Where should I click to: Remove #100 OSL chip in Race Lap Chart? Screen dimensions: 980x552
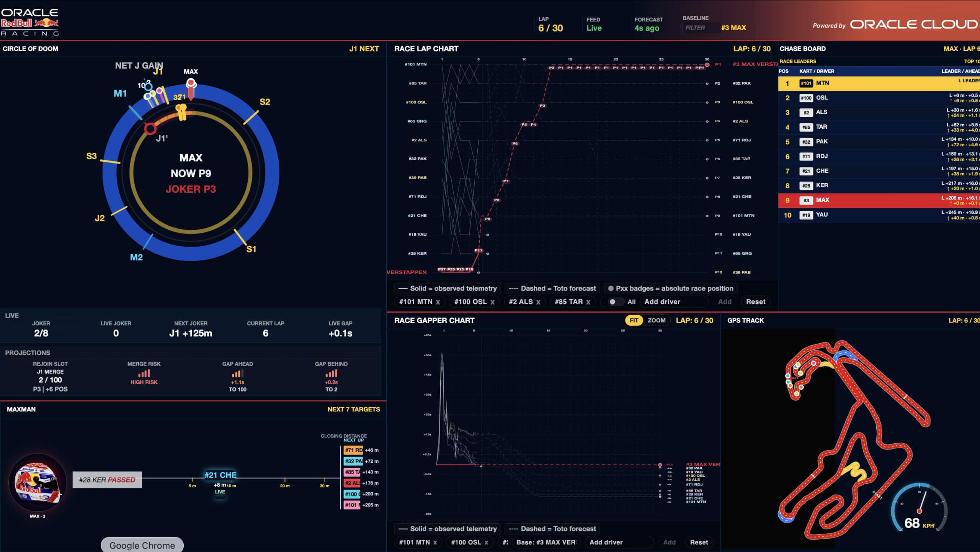pyautogui.click(x=492, y=302)
